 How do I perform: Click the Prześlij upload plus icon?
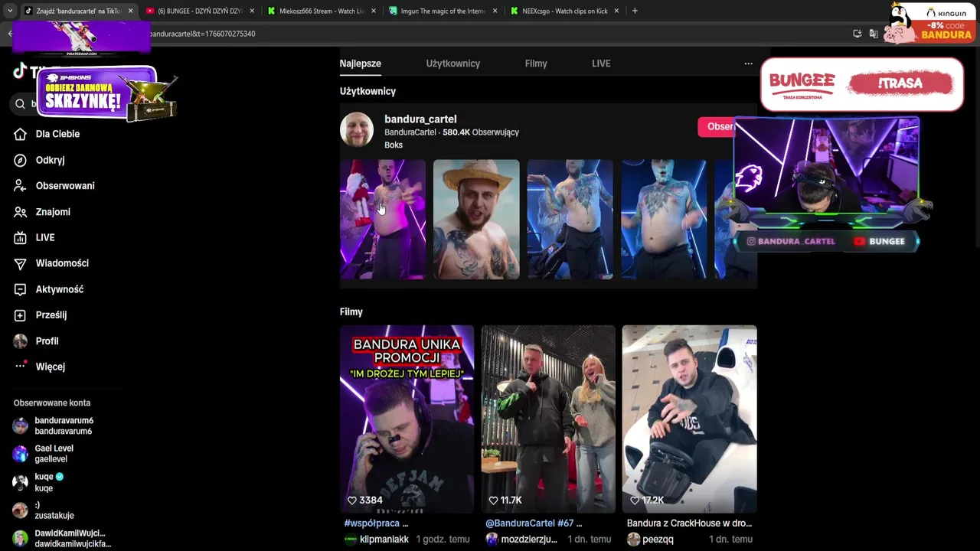click(x=21, y=315)
